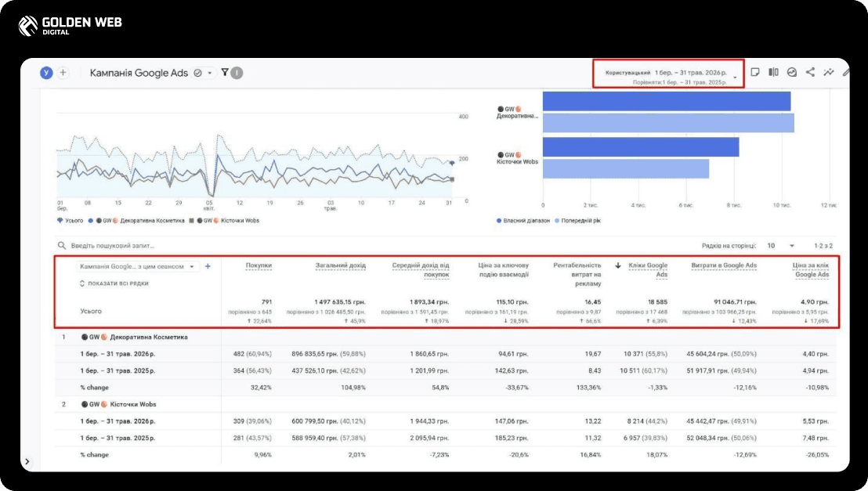The image size is (868, 491).
Task: Open the rows-per-page dropdown showing 10
Action: point(781,245)
